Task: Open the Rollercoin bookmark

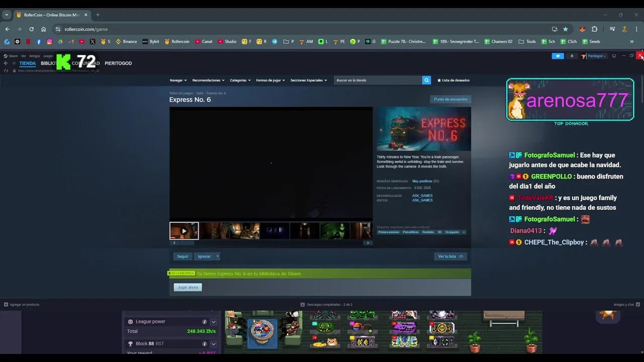Action: click(x=177, y=41)
